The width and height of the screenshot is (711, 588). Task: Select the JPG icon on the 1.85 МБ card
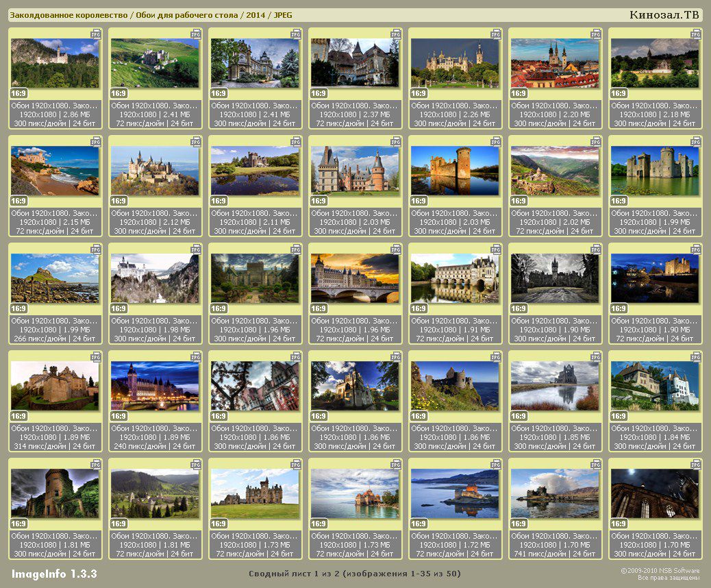[596, 356]
